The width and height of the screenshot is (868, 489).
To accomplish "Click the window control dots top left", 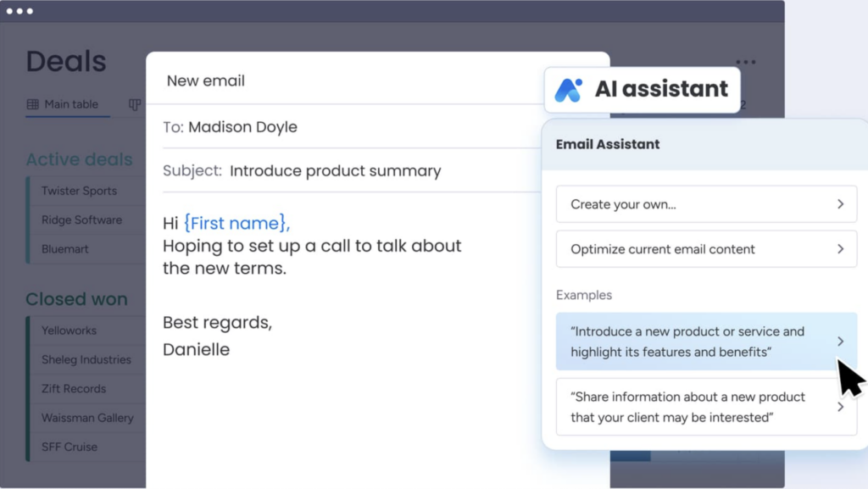I will (21, 11).
